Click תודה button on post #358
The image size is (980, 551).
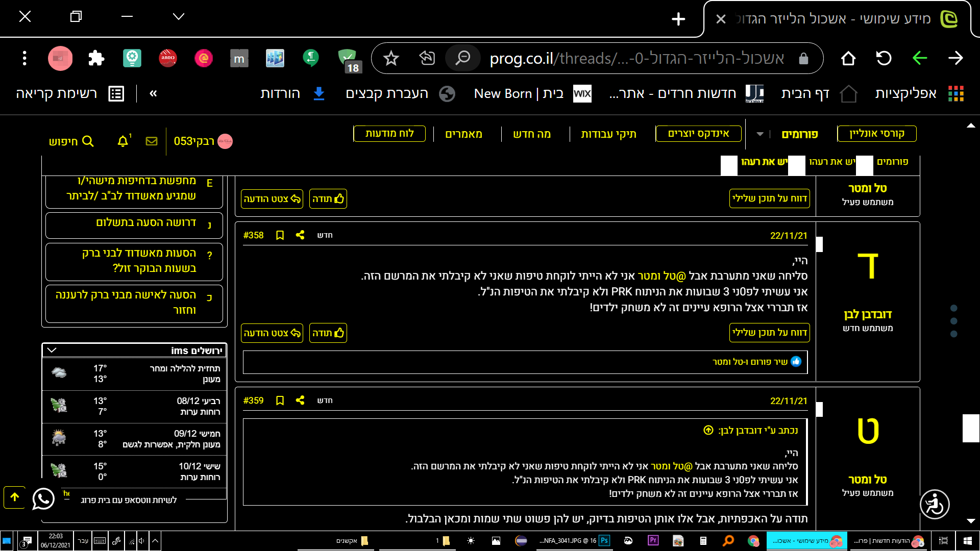click(328, 333)
